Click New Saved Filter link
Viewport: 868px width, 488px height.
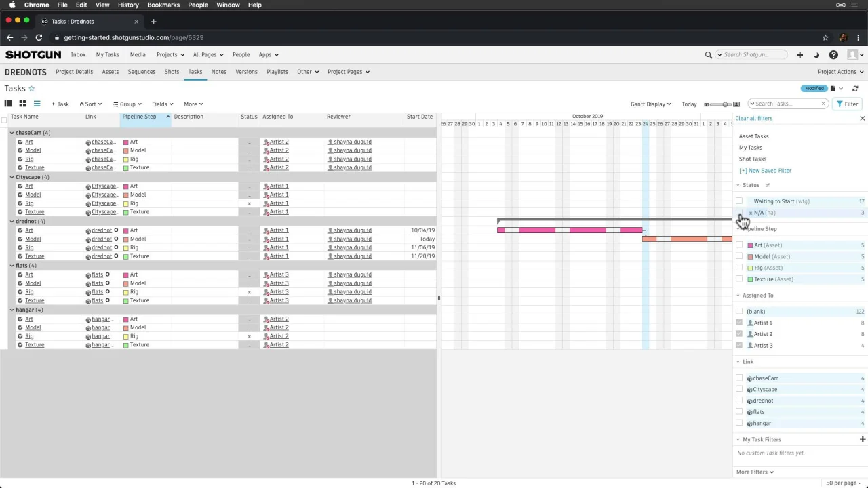765,171
